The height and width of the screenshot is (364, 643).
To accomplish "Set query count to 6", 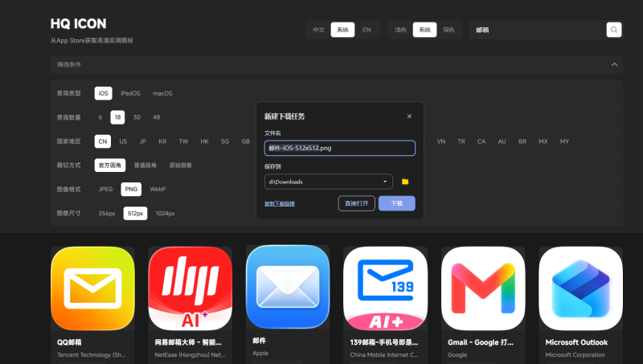I will pyautogui.click(x=100, y=117).
